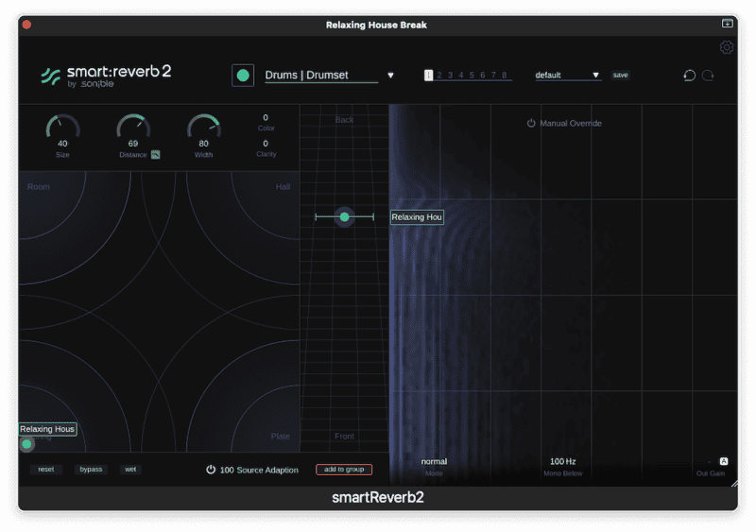Image resolution: width=756 pixels, height=532 pixels.
Task: Click the Relaxing House Break window title
Action: click(x=376, y=26)
